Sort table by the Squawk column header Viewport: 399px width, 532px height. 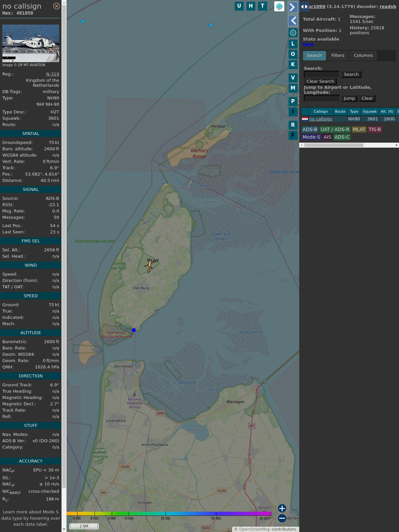(x=369, y=112)
